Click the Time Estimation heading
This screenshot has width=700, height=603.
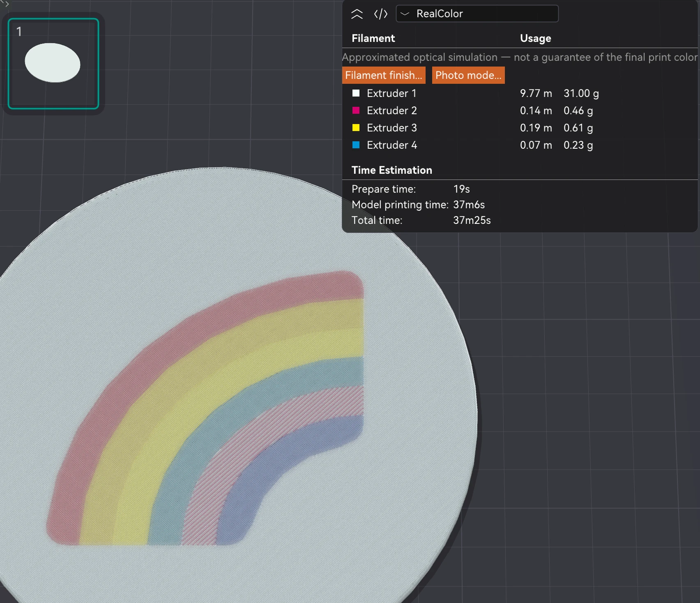392,170
